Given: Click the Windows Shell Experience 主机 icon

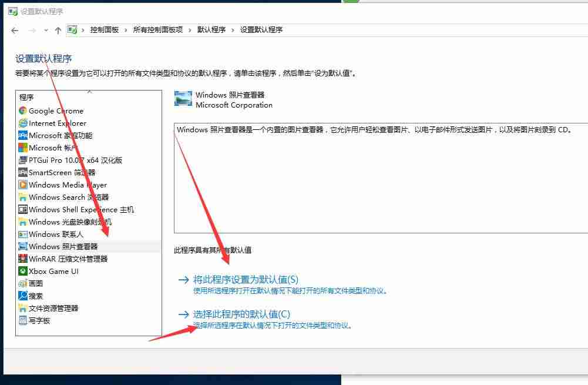Looking at the screenshot, I should pyautogui.click(x=23, y=209).
